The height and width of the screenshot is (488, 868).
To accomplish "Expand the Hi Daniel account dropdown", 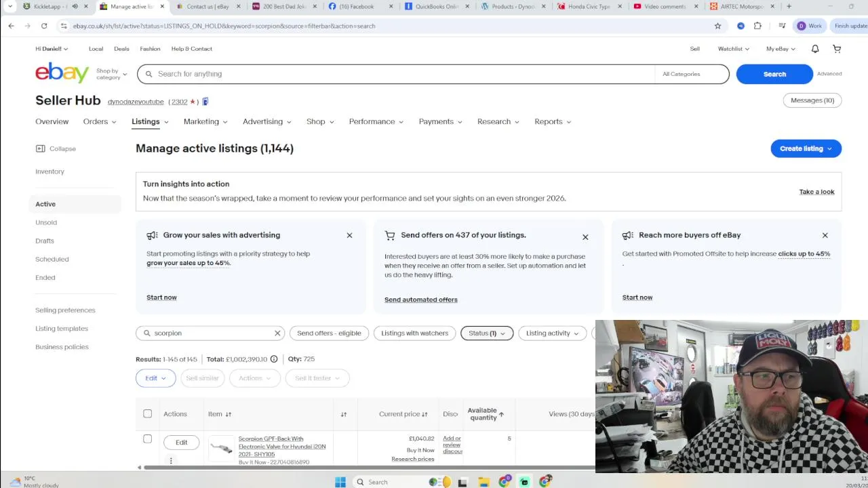I will [52, 49].
